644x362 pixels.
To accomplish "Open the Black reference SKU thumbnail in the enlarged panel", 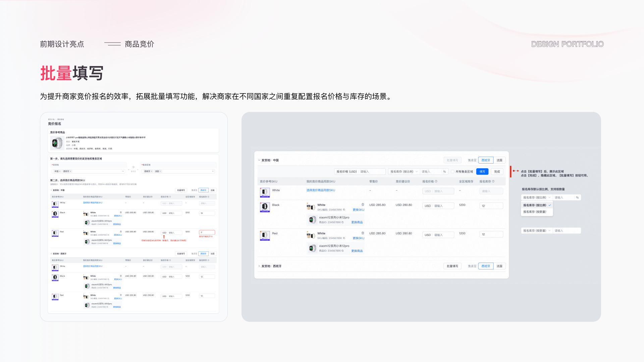I will (x=265, y=207).
